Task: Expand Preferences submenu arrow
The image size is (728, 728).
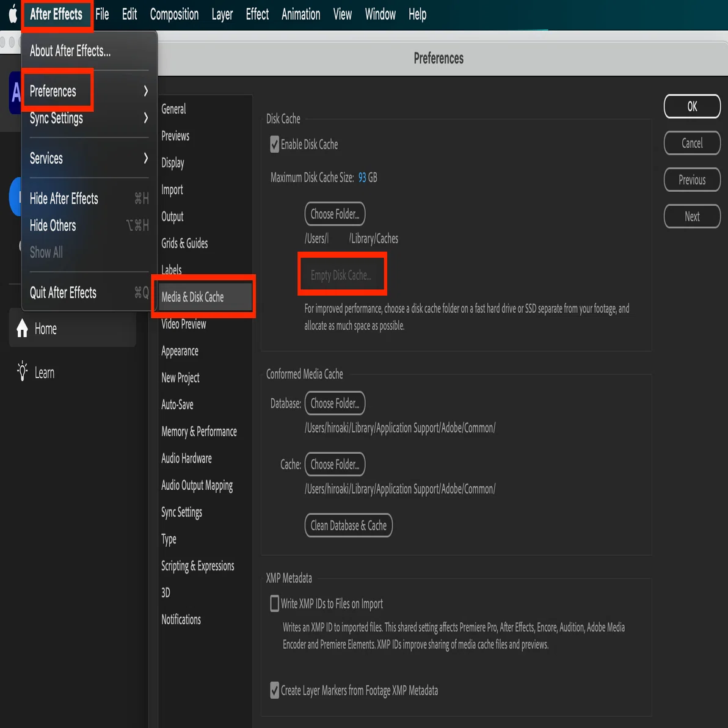Action: [x=145, y=90]
